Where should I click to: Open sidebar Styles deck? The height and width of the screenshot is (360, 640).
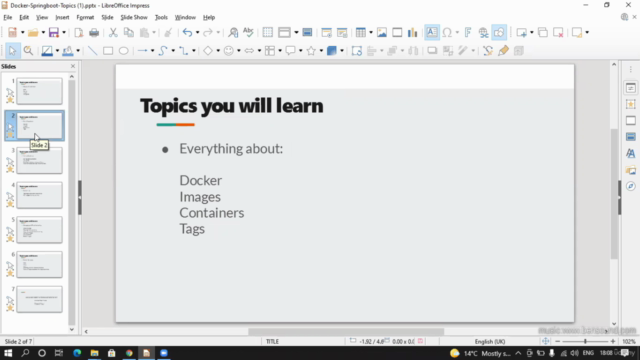click(631, 153)
